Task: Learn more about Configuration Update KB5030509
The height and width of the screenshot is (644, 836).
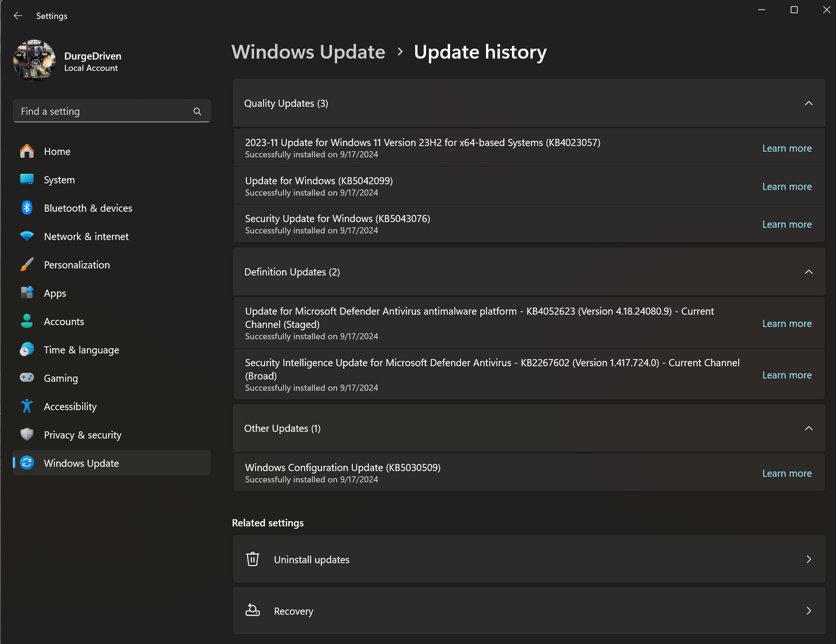Action: point(787,473)
